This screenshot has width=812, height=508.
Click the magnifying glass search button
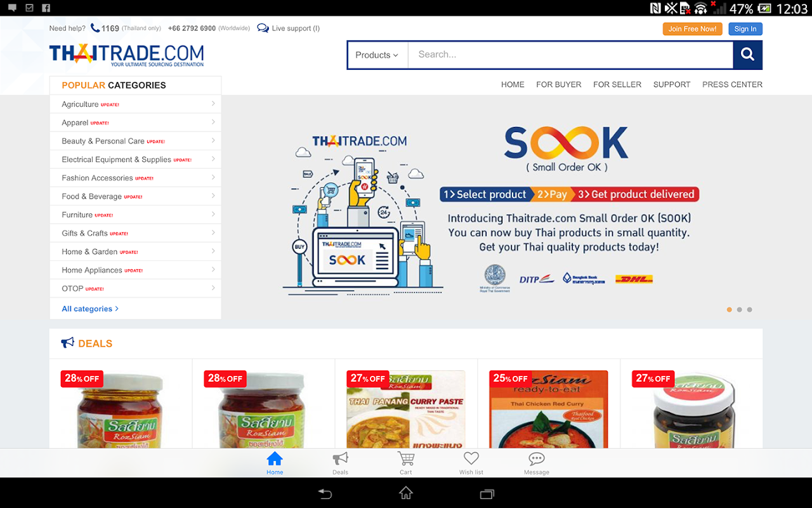tap(747, 55)
